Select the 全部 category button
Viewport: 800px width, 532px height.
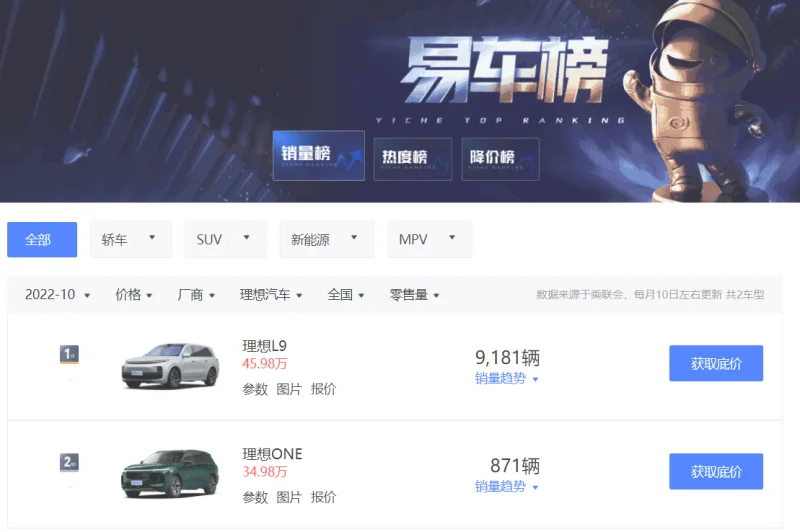click(x=42, y=239)
